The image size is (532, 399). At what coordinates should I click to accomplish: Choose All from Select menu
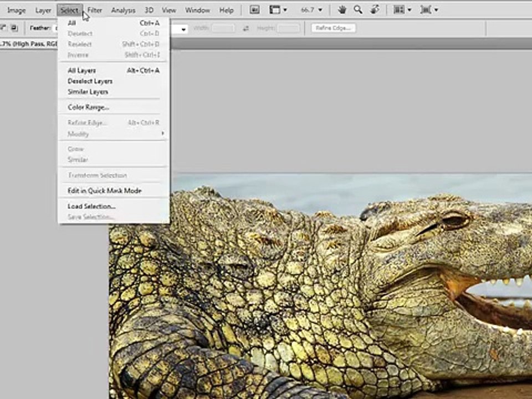click(114, 23)
